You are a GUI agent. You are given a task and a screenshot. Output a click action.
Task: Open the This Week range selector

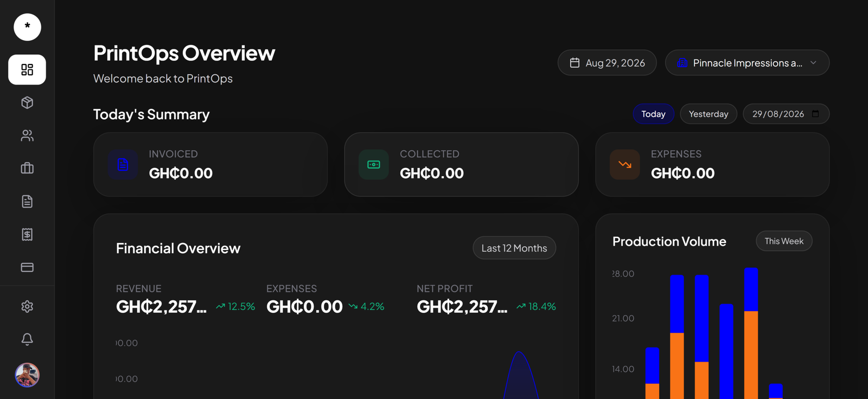tap(784, 241)
